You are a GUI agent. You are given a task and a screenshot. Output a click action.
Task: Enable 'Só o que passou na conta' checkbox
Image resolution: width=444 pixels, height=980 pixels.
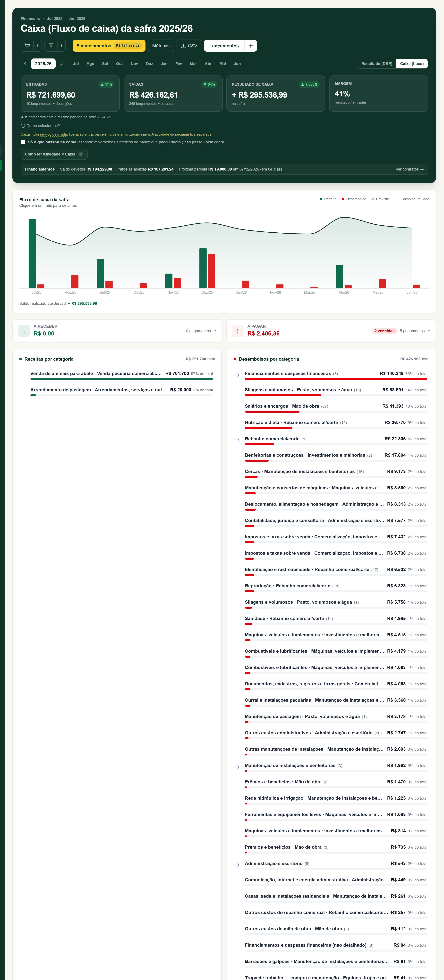23,142
